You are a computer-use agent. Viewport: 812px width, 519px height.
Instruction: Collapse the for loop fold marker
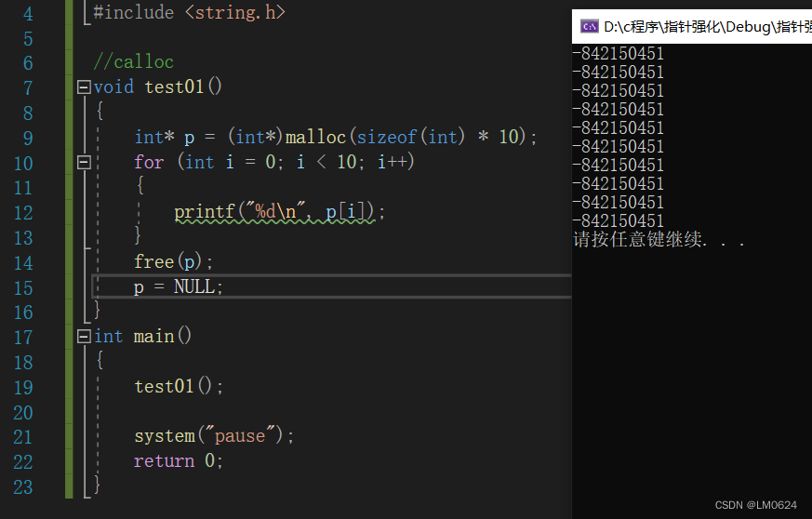click(84, 163)
